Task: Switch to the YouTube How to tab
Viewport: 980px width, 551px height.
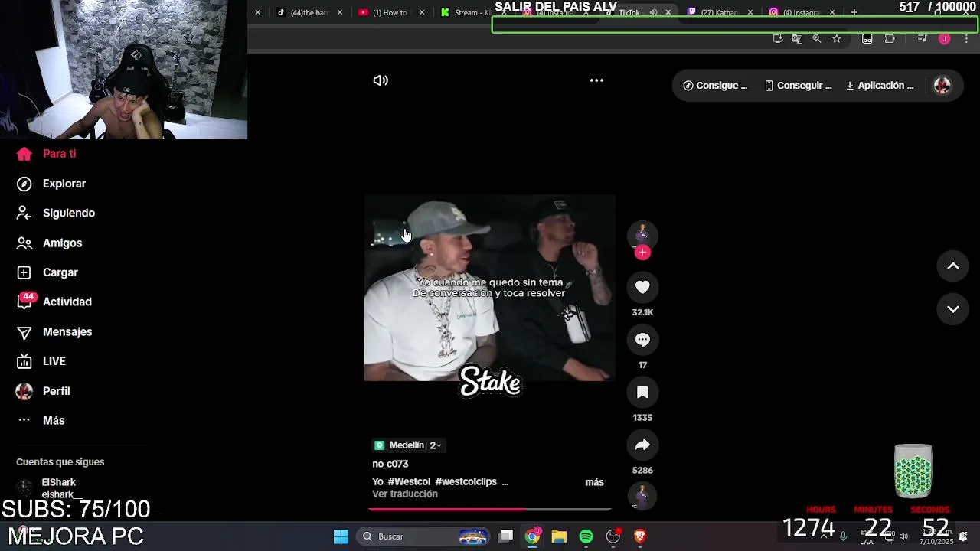Action: [390, 12]
